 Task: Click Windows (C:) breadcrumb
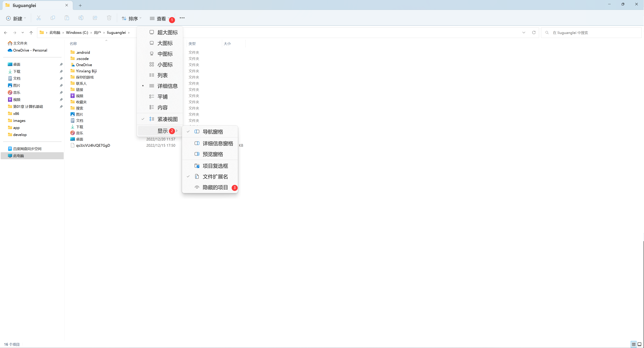coord(77,33)
